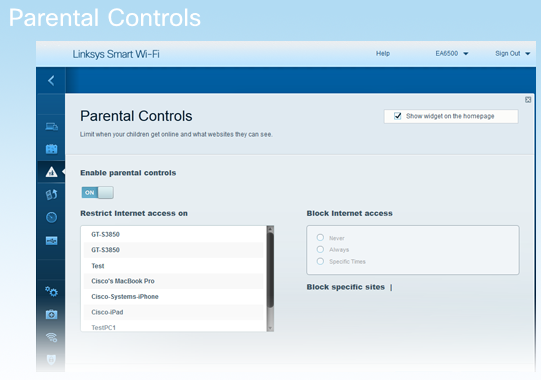Collapse the sidebar with the back chevron
The height and width of the screenshot is (380, 543).
tap(51, 80)
